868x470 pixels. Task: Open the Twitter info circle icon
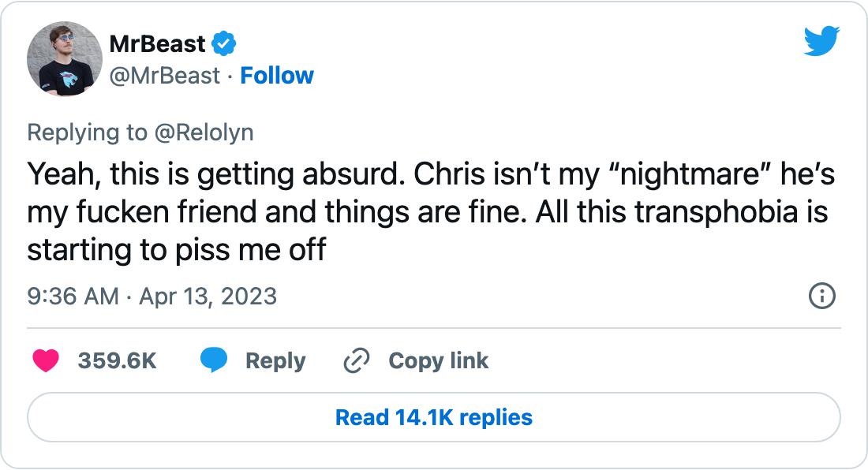click(822, 297)
